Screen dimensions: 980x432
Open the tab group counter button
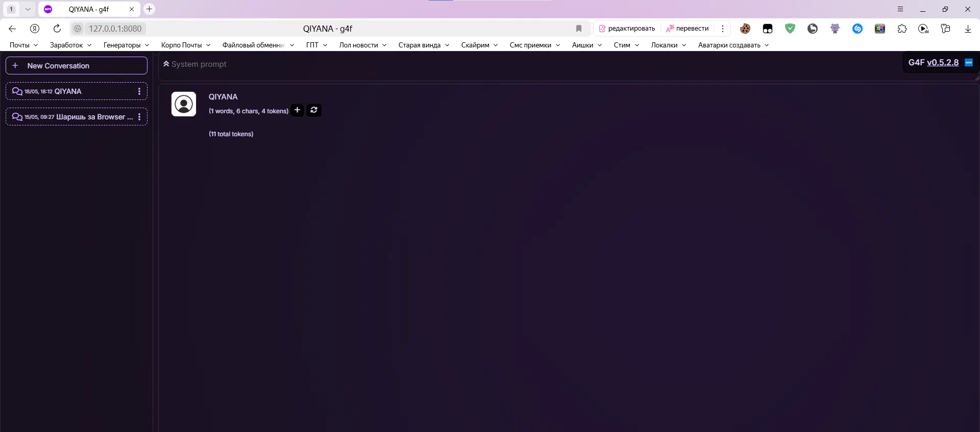click(11, 9)
